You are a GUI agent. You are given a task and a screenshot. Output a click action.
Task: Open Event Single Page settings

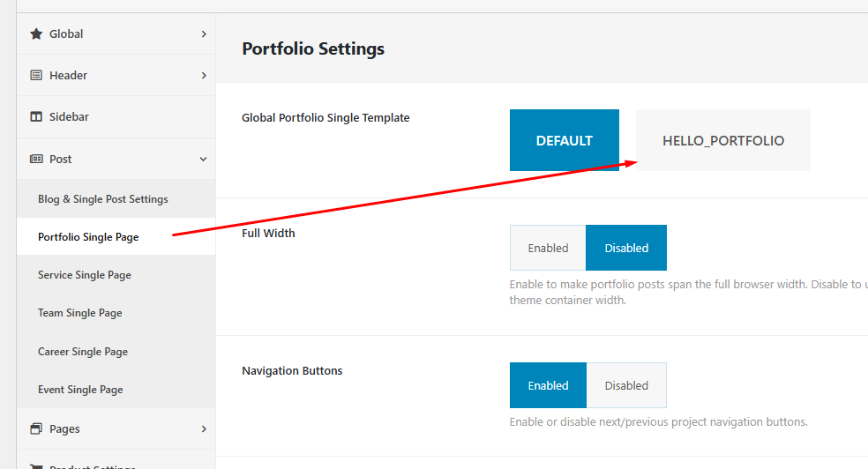80,390
